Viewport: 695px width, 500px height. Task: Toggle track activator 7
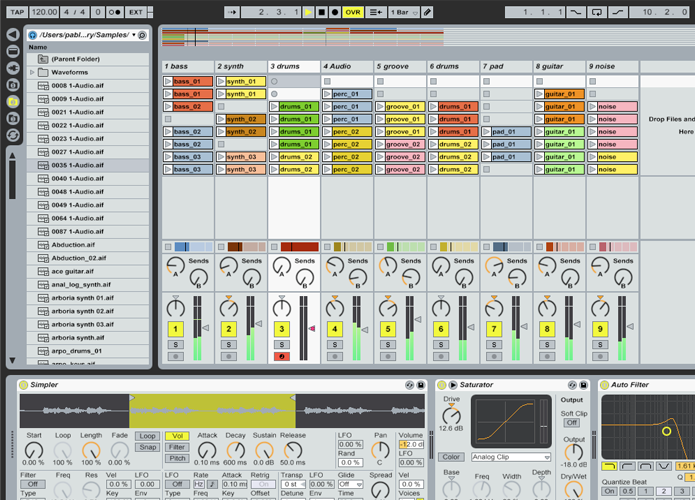(494, 329)
